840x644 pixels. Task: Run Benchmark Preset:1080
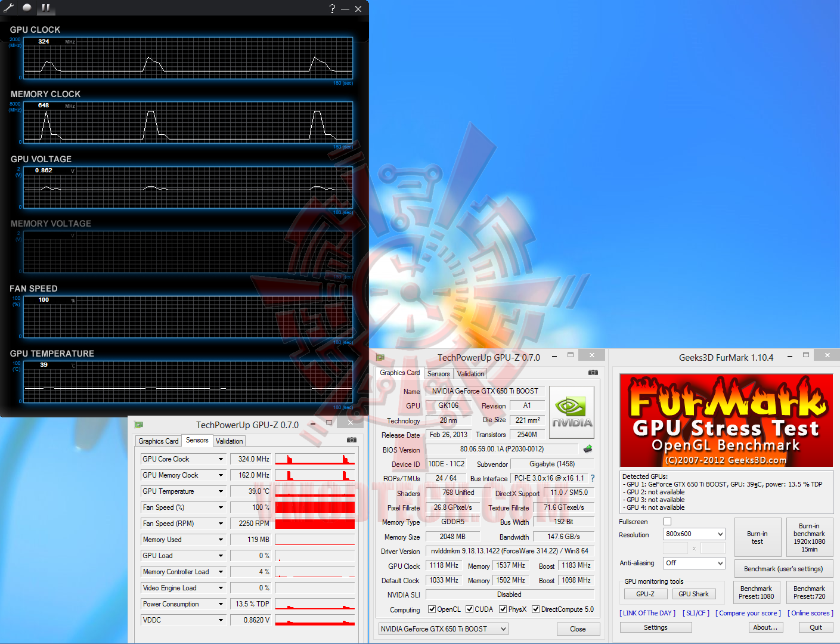tap(757, 592)
